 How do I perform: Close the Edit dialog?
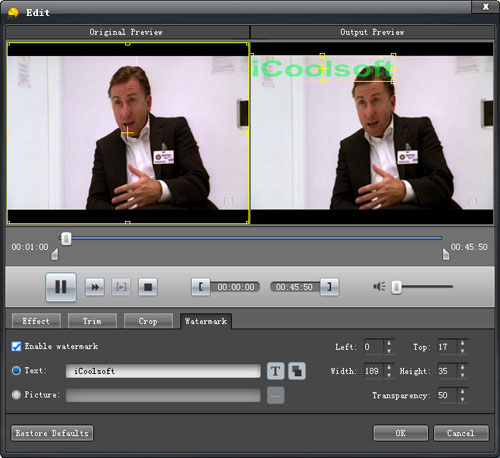tap(486, 6)
